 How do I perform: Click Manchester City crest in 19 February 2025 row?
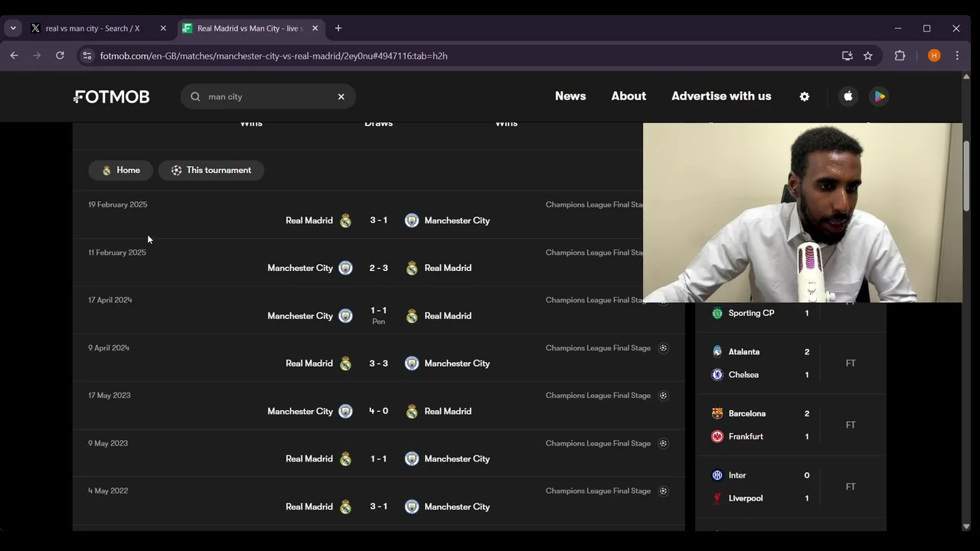tap(412, 220)
